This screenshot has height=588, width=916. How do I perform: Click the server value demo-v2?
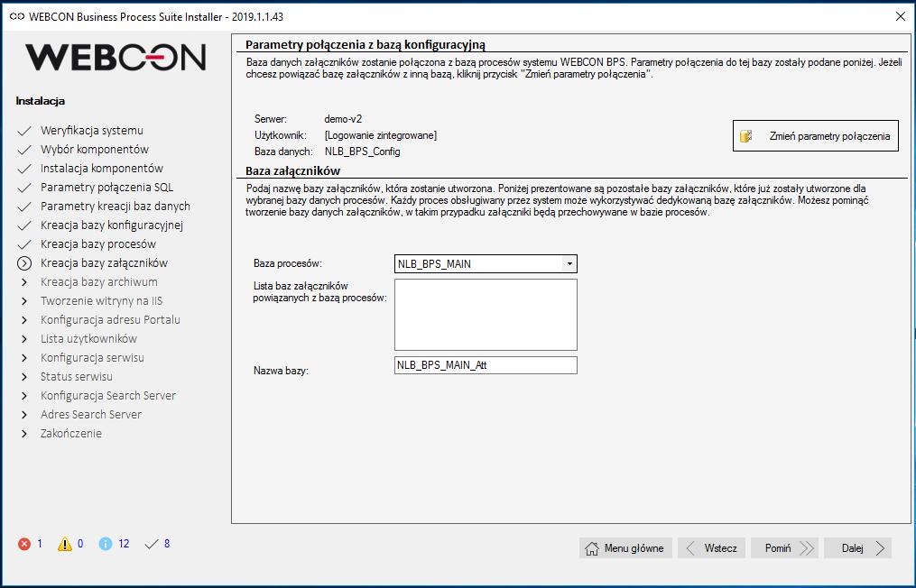343,119
